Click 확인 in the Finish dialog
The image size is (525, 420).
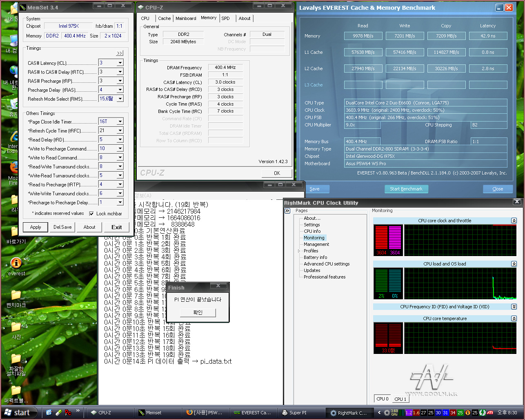[198, 312]
